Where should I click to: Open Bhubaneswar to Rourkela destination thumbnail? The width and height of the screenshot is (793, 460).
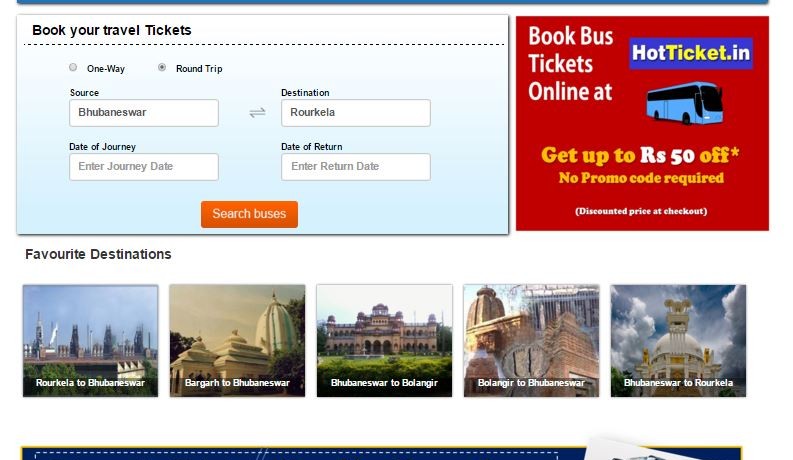(x=678, y=341)
